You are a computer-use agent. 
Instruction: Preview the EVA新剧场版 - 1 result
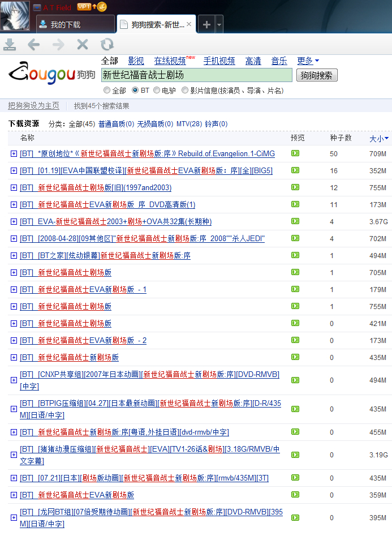pos(295,289)
